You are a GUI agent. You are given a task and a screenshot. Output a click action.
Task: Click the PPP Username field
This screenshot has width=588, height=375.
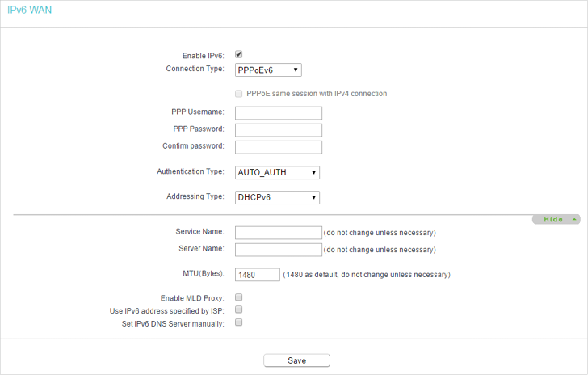(x=278, y=113)
